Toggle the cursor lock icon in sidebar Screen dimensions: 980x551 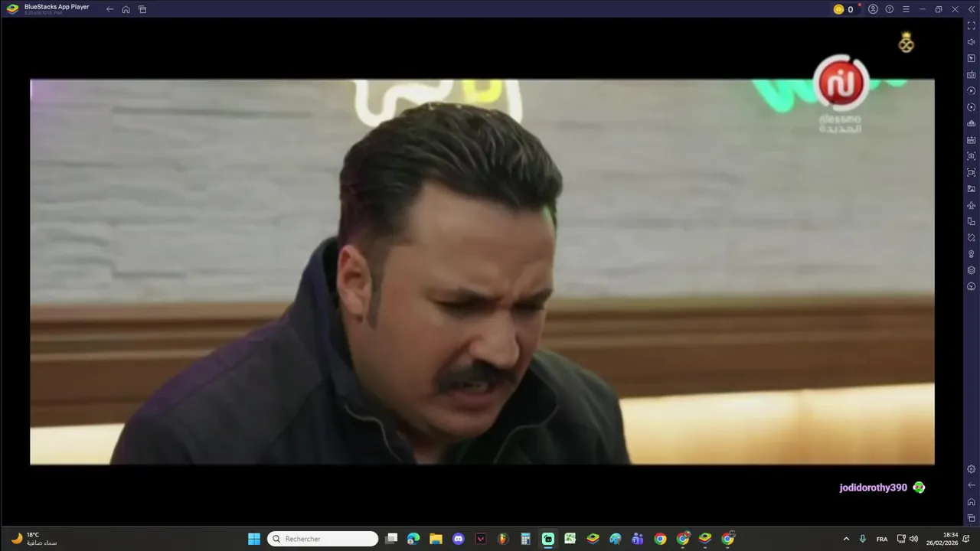point(971,58)
